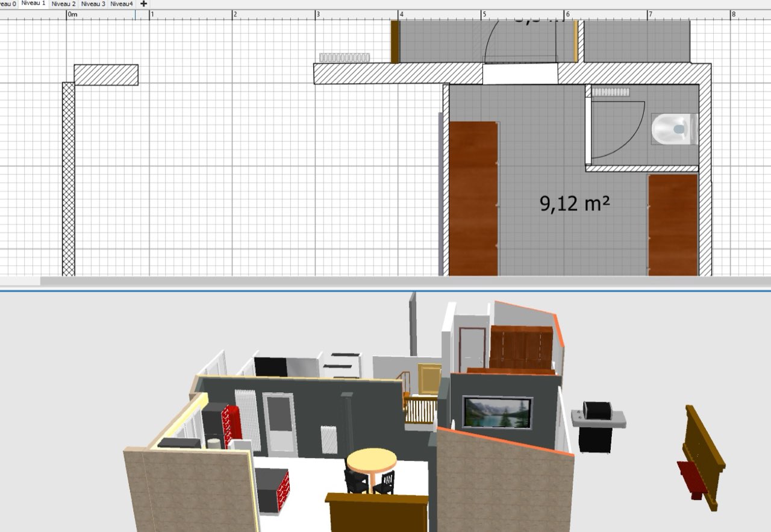Click the 9,12 m² room area label

pyautogui.click(x=575, y=203)
